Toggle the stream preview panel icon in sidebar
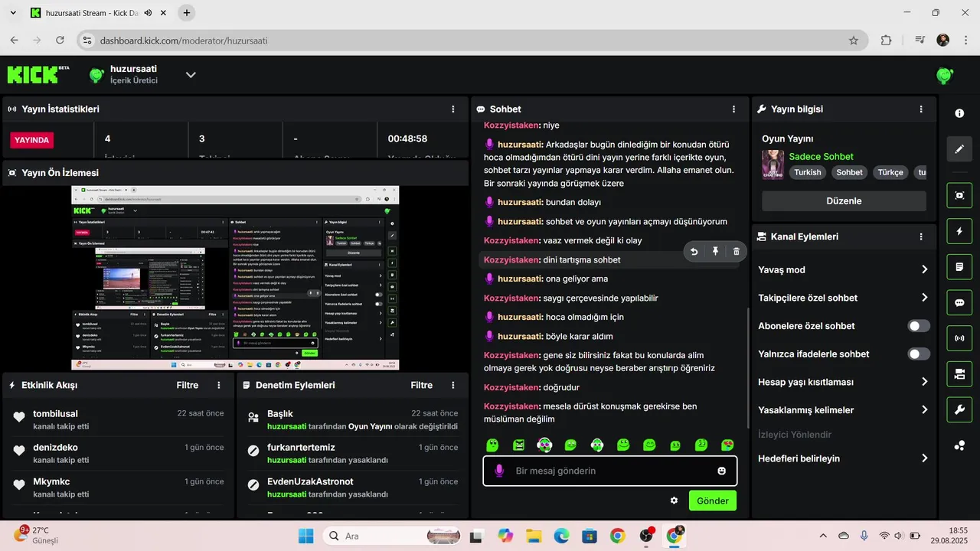The image size is (980, 551). (959, 195)
